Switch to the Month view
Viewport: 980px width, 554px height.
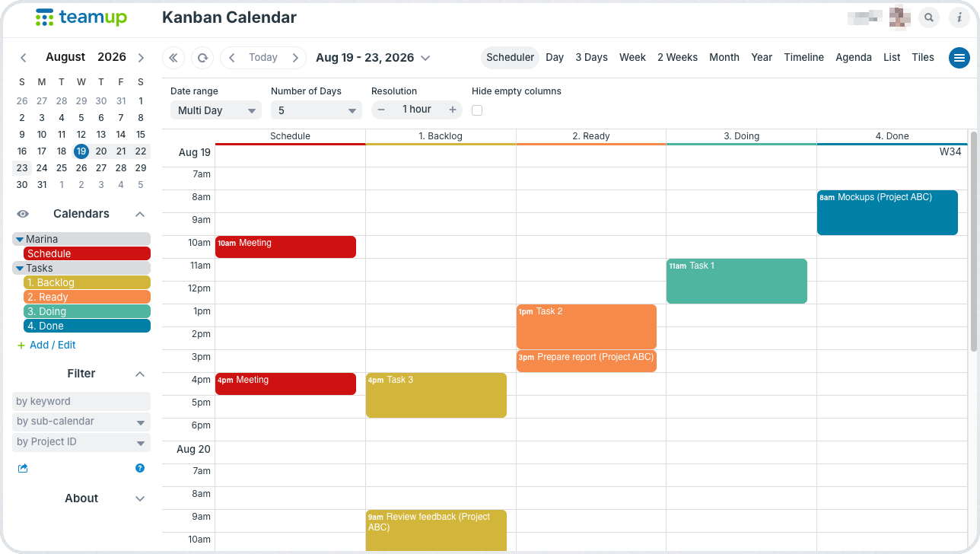pyautogui.click(x=724, y=57)
